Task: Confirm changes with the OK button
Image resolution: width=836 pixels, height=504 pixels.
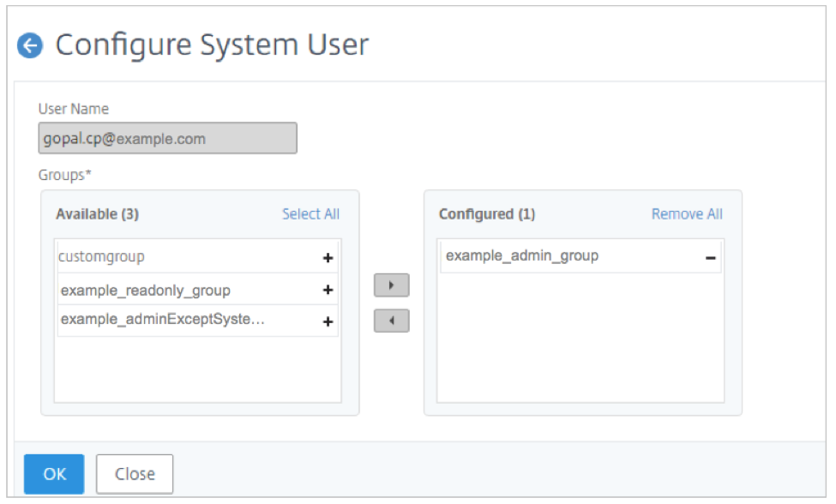Action: tap(54, 474)
